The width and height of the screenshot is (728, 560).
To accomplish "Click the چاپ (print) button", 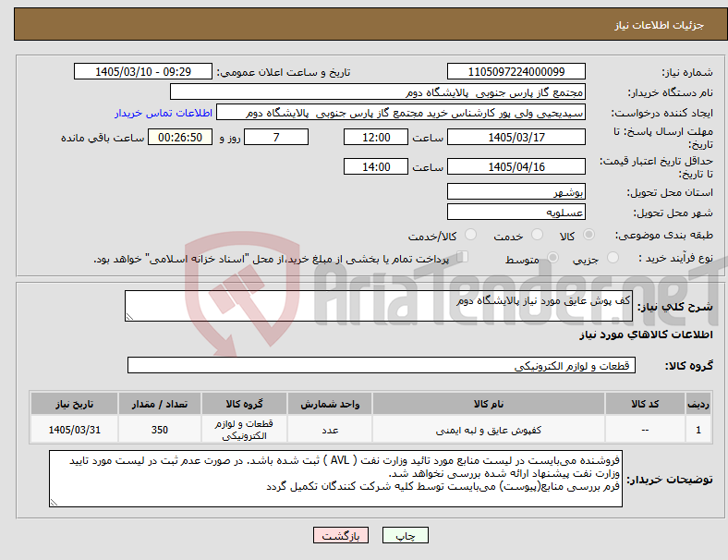I will (x=405, y=535).
